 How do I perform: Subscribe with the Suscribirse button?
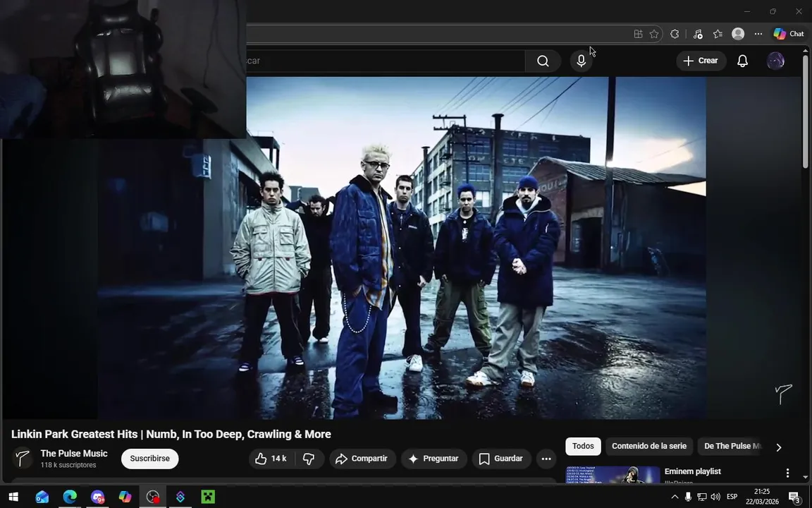coord(149,459)
